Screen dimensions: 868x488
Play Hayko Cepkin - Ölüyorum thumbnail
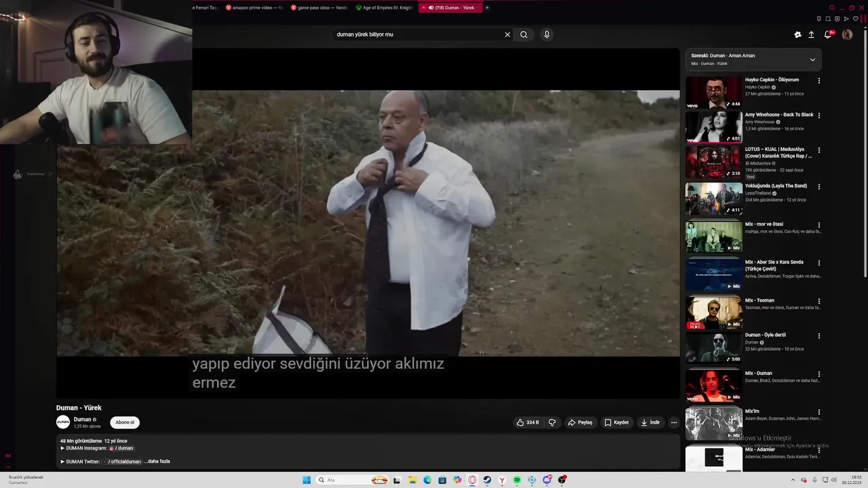pyautogui.click(x=713, y=92)
